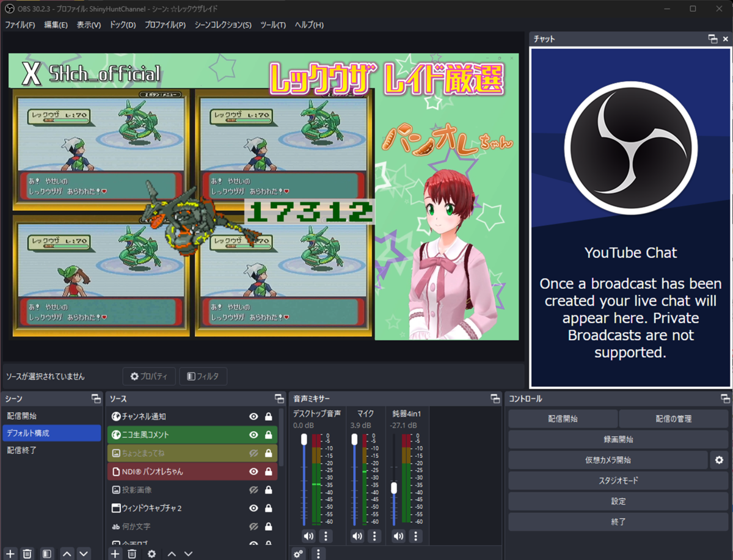Open the ファイル(F) menu
This screenshot has width=733, height=560.
pyautogui.click(x=20, y=25)
